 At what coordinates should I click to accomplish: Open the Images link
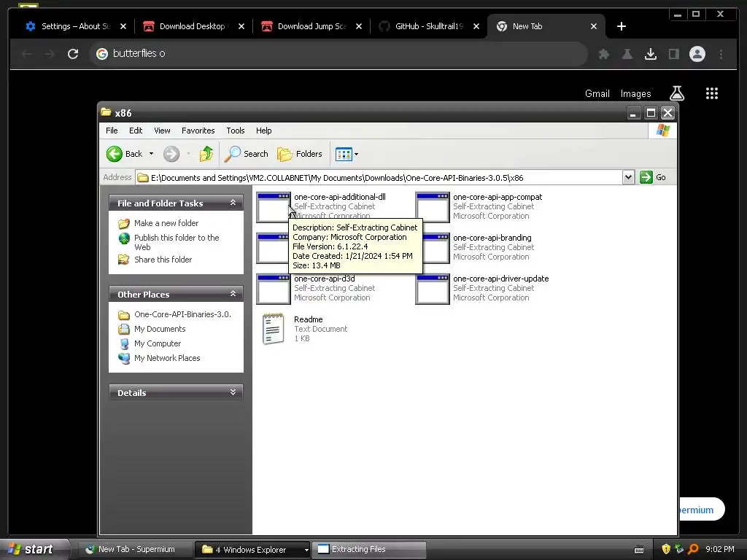pyautogui.click(x=635, y=94)
